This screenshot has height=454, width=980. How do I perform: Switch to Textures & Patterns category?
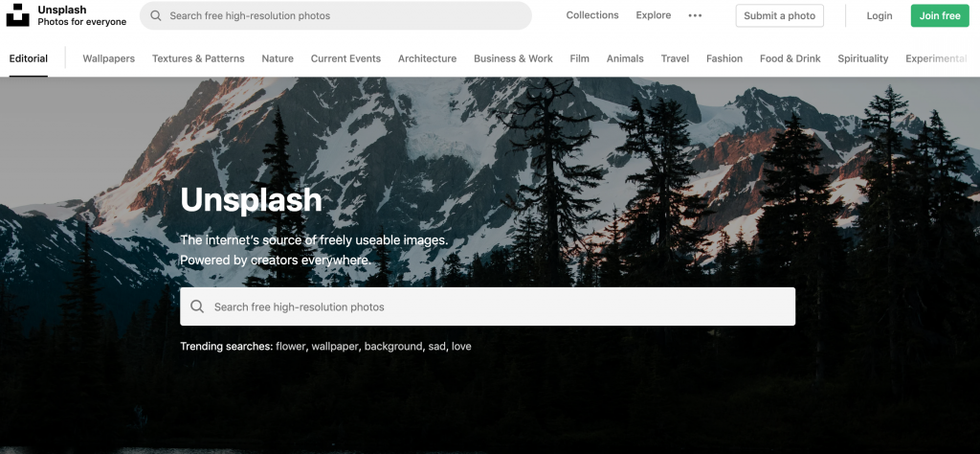198,58
